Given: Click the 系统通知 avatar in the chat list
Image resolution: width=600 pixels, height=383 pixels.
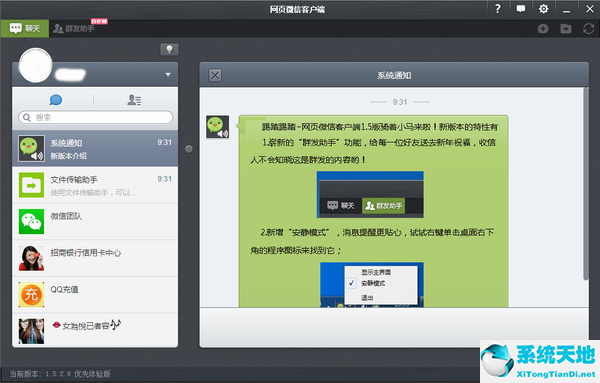Looking at the screenshot, I should point(31,148).
